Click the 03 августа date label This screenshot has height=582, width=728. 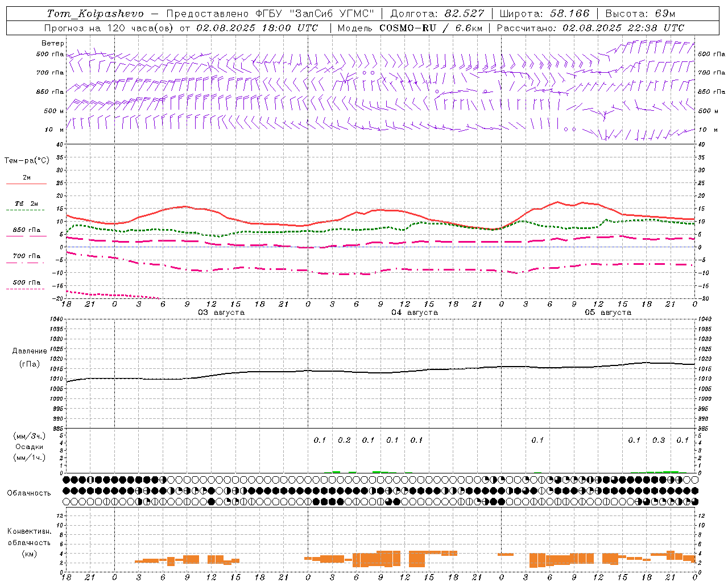(x=221, y=313)
